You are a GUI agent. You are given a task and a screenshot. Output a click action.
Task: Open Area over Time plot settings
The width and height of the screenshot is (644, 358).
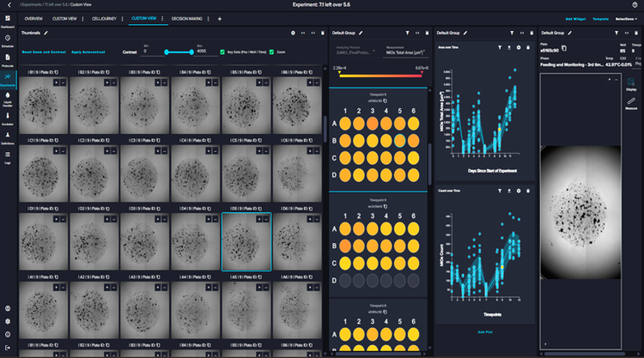(519, 47)
